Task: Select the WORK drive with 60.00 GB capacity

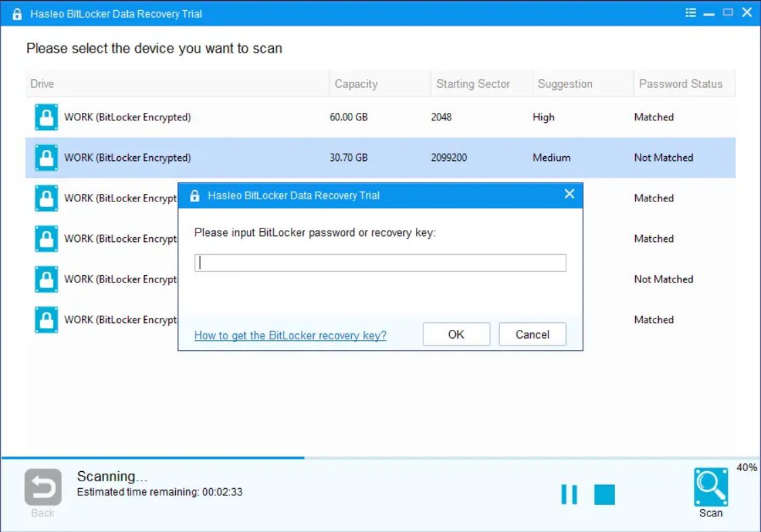Action: tap(380, 117)
